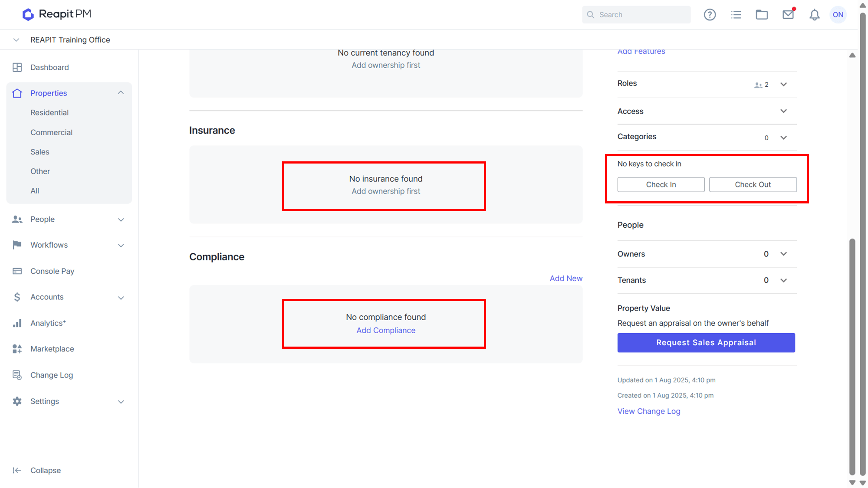Image resolution: width=868 pixels, height=488 pixels.
Task: Click the Add Compliance link
Action: [x=386, y=331]
